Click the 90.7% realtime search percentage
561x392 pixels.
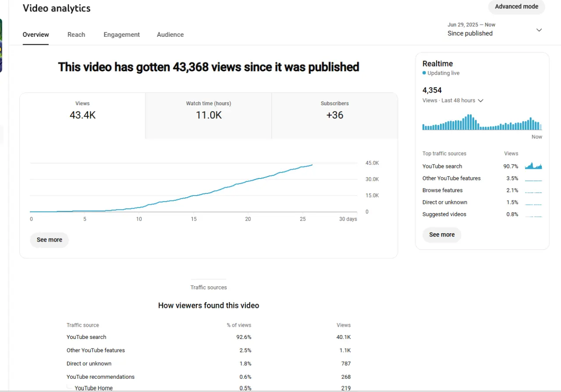tap(511, 166)
